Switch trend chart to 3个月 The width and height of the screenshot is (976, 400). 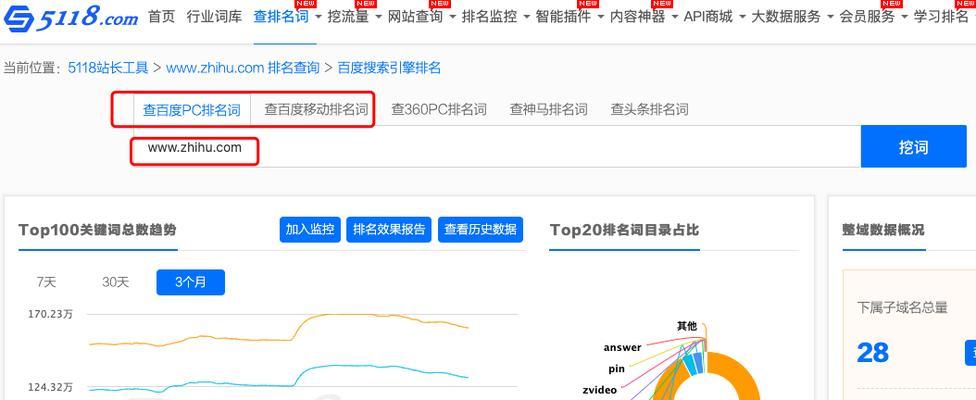tap(190, 282)
